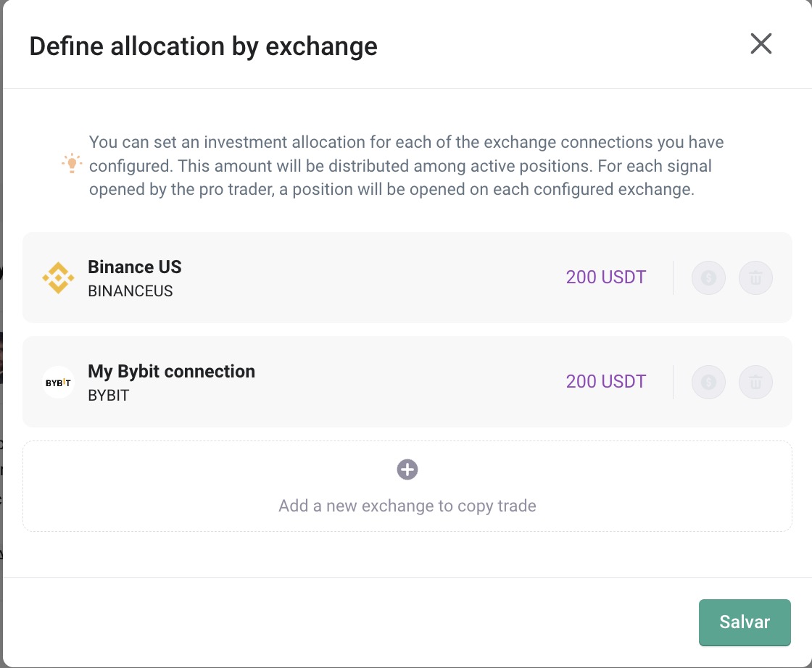Select the Binance US 200 USDT amount
812x668 pixels.
(x=605, y=277)
